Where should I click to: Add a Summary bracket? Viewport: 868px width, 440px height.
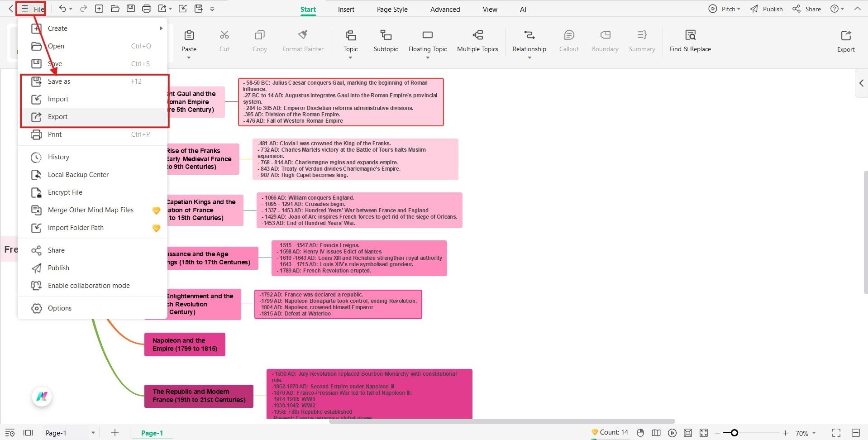coord(641,41)
